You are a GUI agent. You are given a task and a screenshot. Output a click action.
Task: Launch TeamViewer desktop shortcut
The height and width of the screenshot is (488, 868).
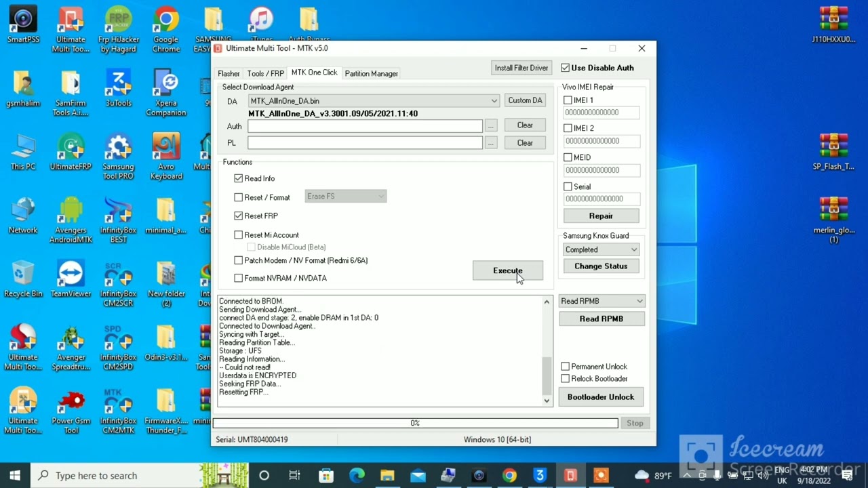(71, 280)
